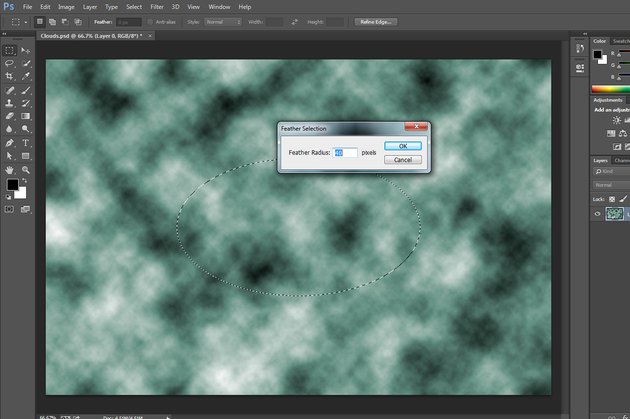Select the Rectangle shape tool
The height and width of the screenshot is (419, 630).
coord(26,156)
